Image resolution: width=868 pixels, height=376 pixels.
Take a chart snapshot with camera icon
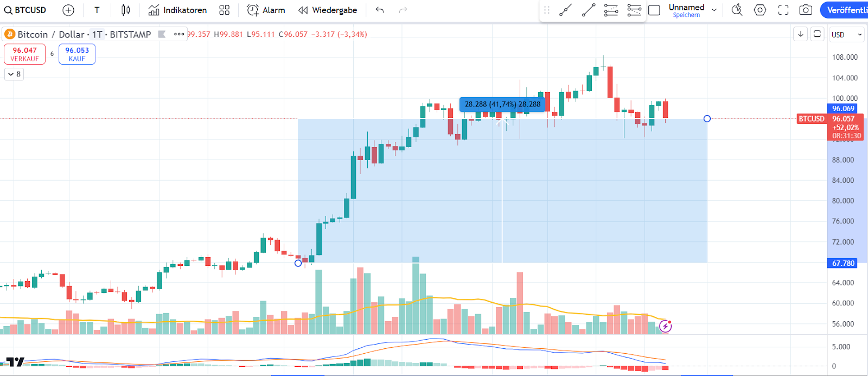[806, 10]
